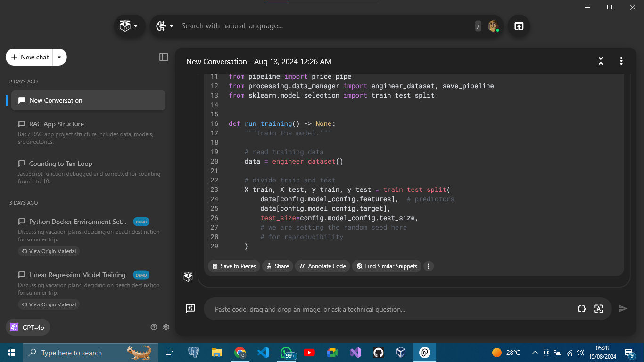
Task: Click the pop-out window icon at top
Action: coord(519,26)
